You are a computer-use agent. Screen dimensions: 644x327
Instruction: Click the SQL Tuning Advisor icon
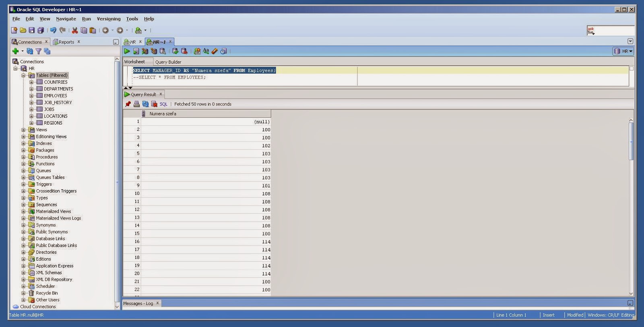click(163, 51)
